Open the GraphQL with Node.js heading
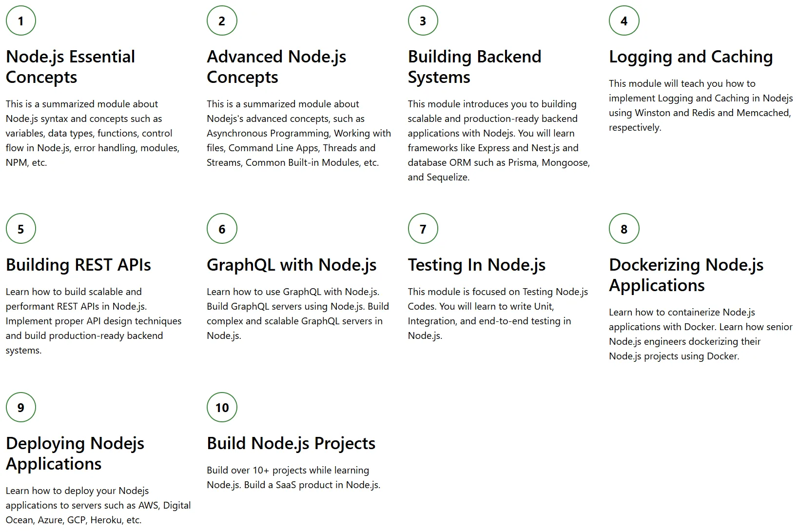Screen dimensions: 798x532 292,265
